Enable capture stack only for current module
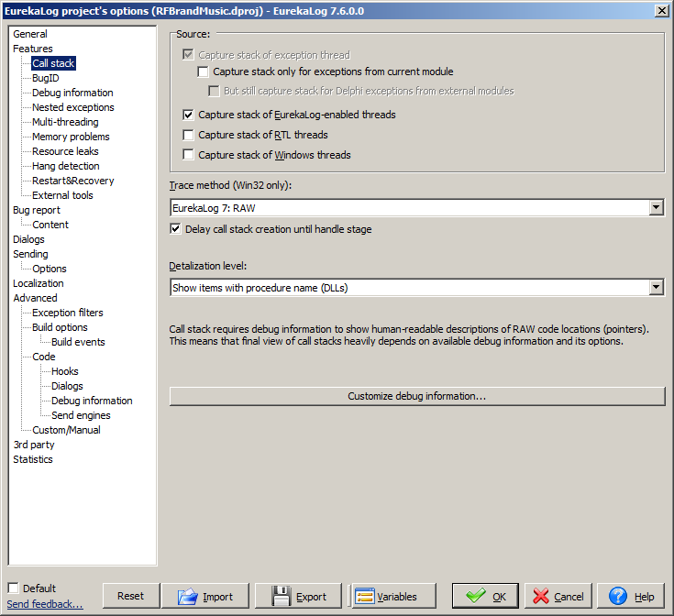The height and width of the screenshot is (616, 674). pyautogui.click(x=203, y=71)
